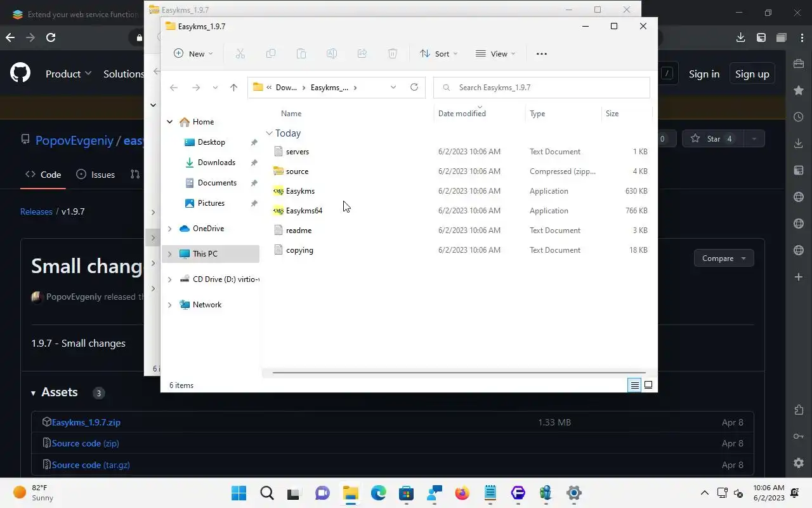Screen dimensions: 812x508
Task: Click the Sign in link on GitHub
Action: pyautogui.click(x=704, y=74)
